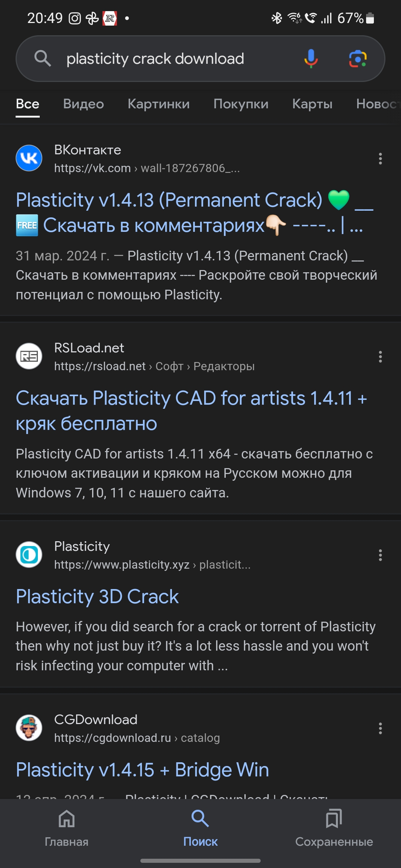Open options menu for CGDownload result
This screenshot has width=401, height=868.
(x=380, y=729)
